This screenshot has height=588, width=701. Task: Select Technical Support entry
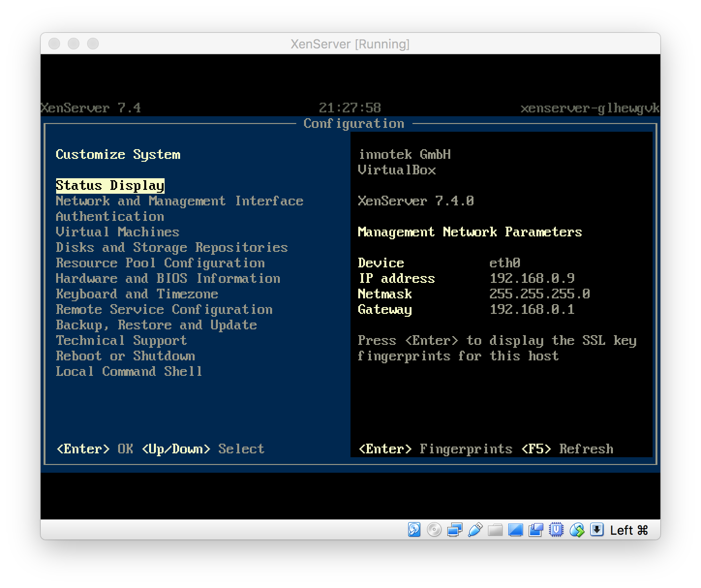(x=122, y=340)
